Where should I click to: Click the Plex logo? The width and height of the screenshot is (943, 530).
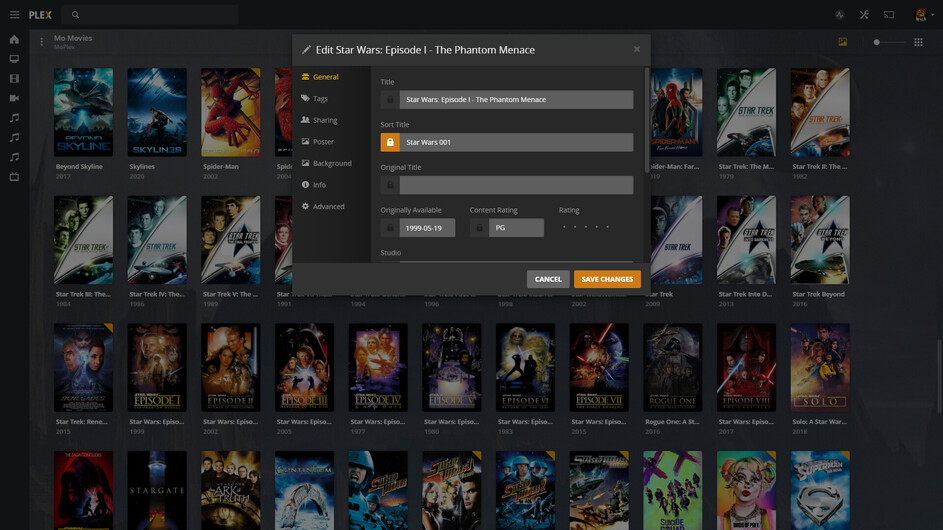(x=40, y=15)
